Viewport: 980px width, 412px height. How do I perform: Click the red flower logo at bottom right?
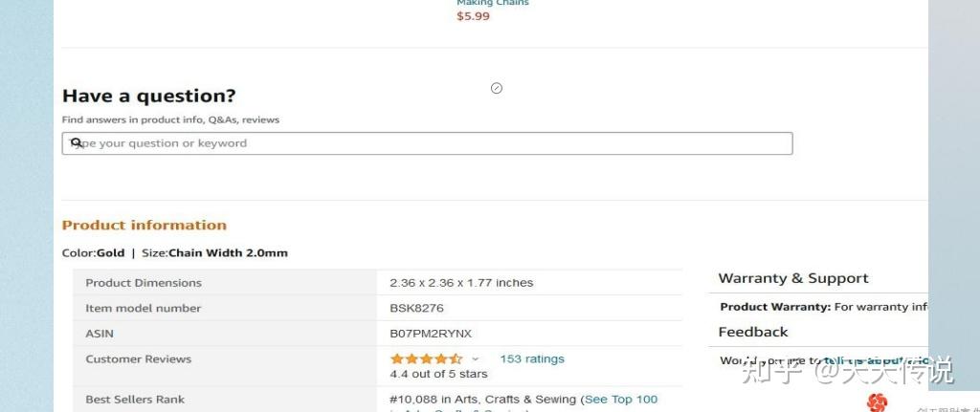coord(877,402)
